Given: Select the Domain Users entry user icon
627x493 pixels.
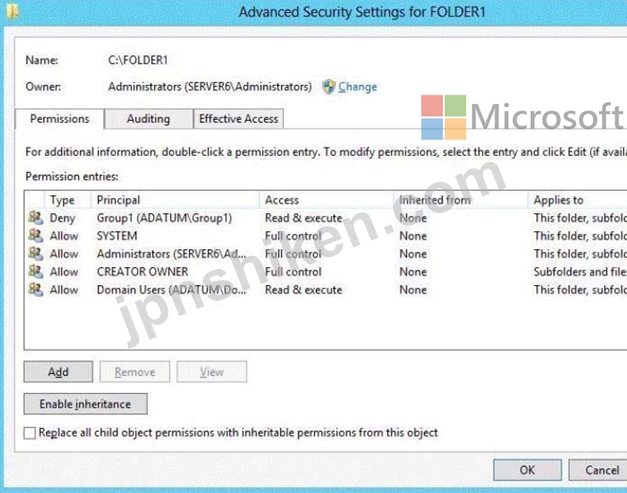Looking at the screenshot, I should click(x=36, y=290).
